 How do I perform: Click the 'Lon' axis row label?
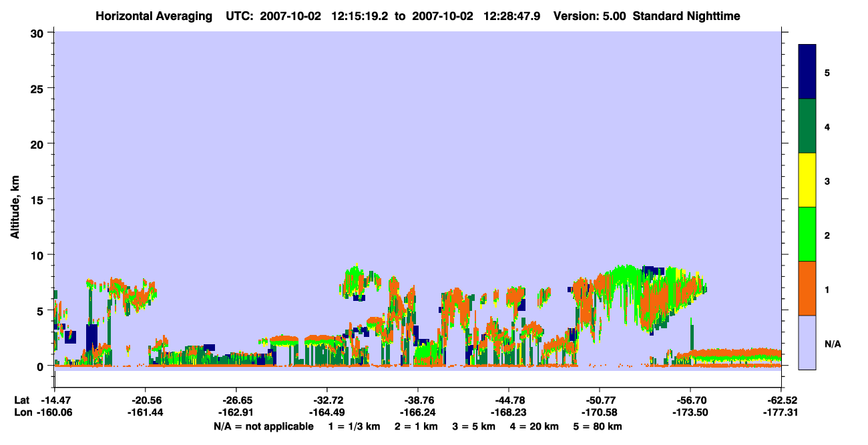(22, 413)
